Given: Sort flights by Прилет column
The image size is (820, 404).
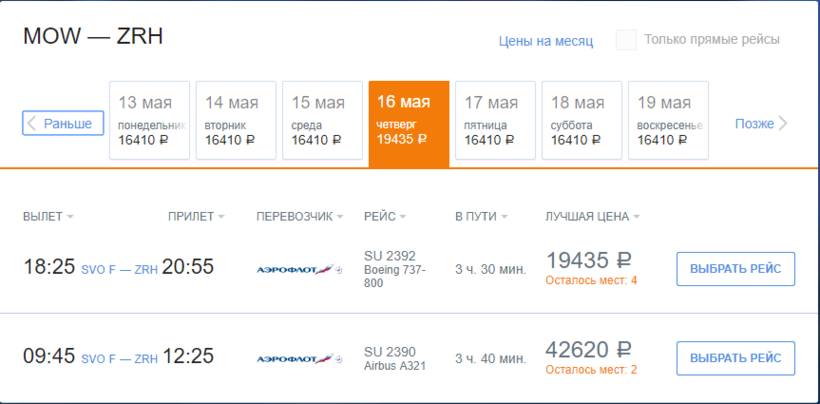Looking at the screenshot, I should pos(196,216).
